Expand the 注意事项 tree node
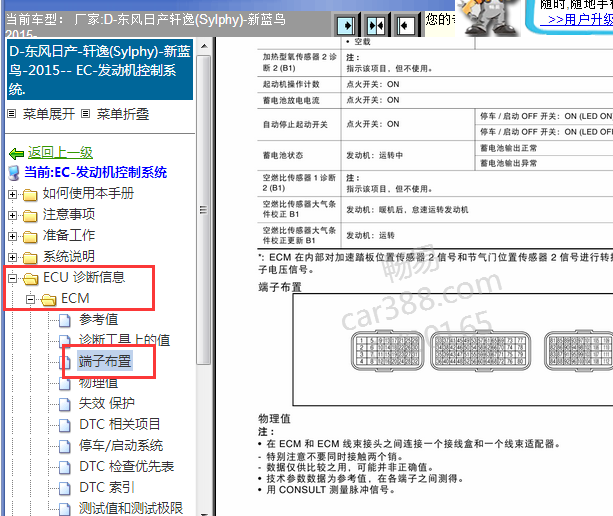Viewport: 613px width, 516px height. pyautogui.click(x=13, y=215)
